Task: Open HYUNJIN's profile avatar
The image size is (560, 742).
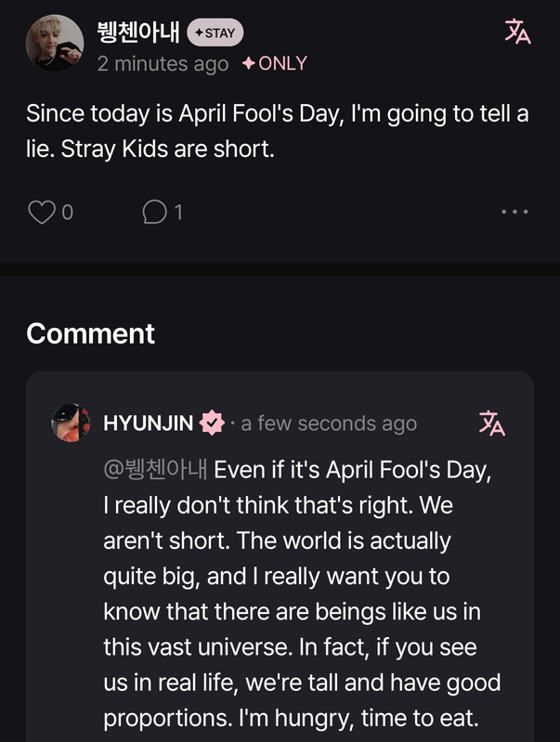Action: (71, 423)
